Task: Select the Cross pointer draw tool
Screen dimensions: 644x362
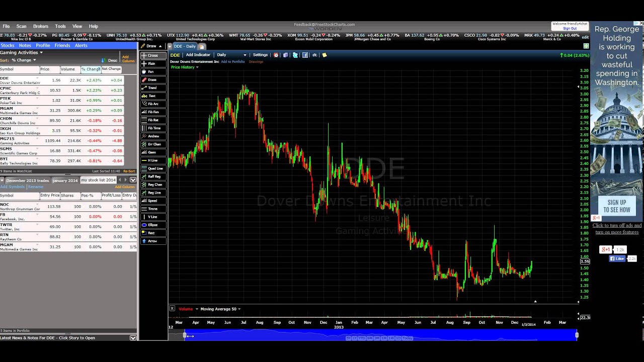Action: pyautogui.click(x=153, y=55)
